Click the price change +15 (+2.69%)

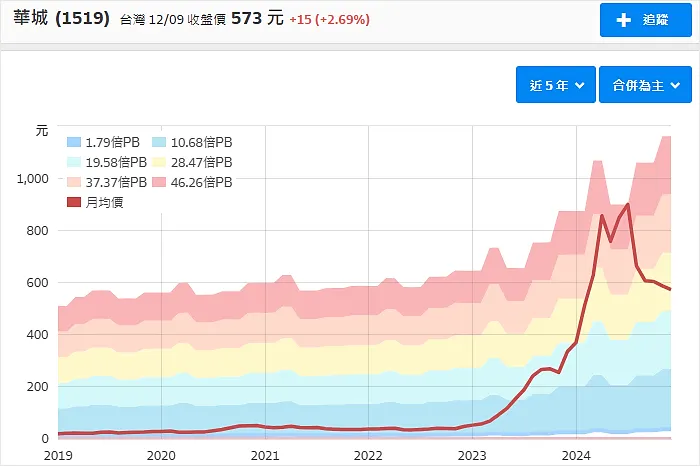click(x=329, y=20)
